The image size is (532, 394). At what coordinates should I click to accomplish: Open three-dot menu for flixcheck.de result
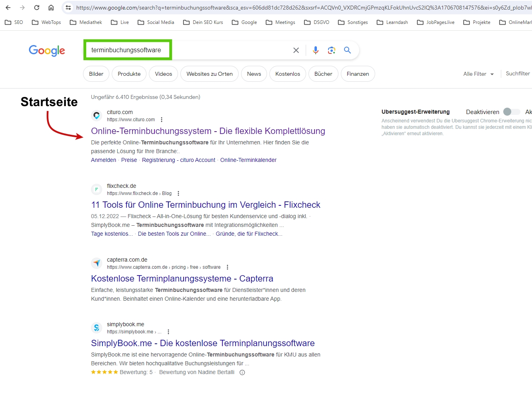pyautogui.click(x=178, y=193)
